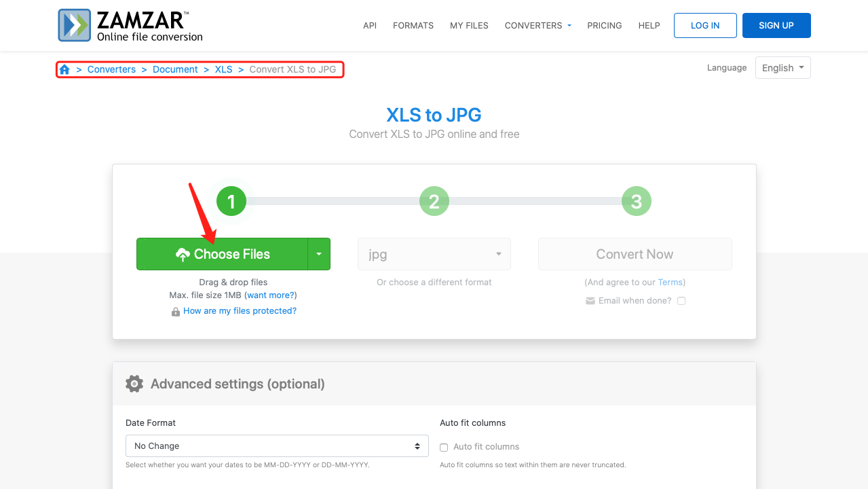Click the step 2 circle above the format selector
Screen dimensions: 868x489
434,201
